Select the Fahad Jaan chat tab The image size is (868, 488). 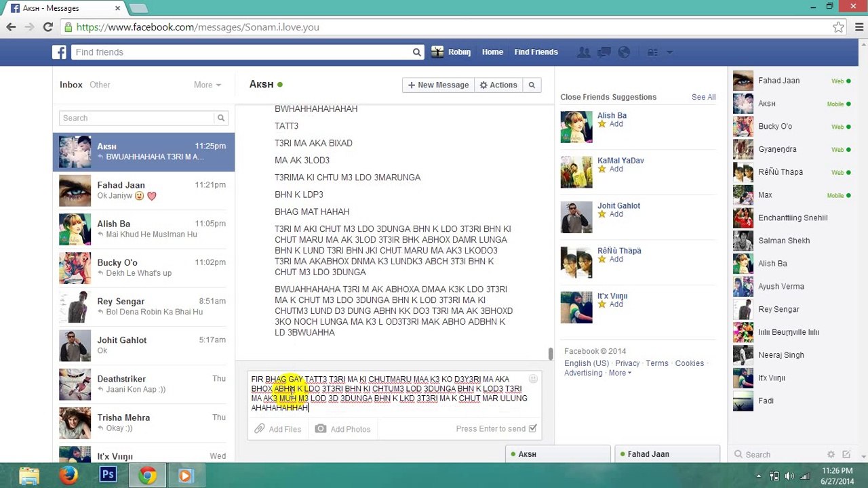(x=667, y=454)
